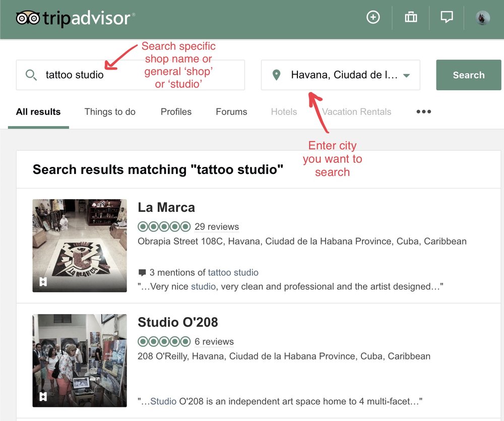This screenshot has height=421, width=504.
Task: Click La Marca rating bubbles
Action: click(x=164, y=227)
